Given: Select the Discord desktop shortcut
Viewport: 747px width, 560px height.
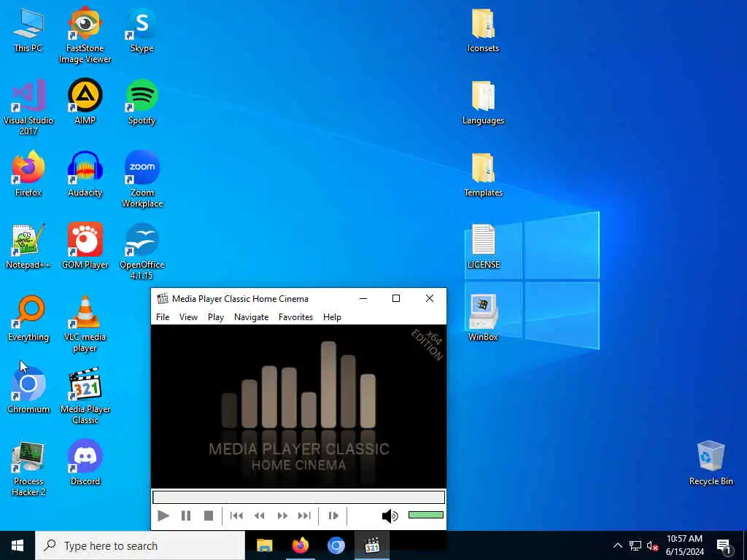Looking at the screenshot, I should tap(85, 462).
